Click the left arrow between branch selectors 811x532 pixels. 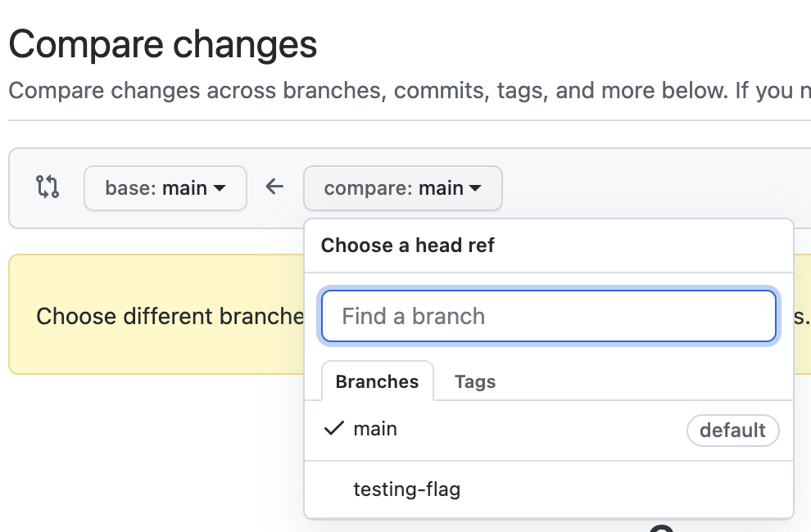click(274, 187)
